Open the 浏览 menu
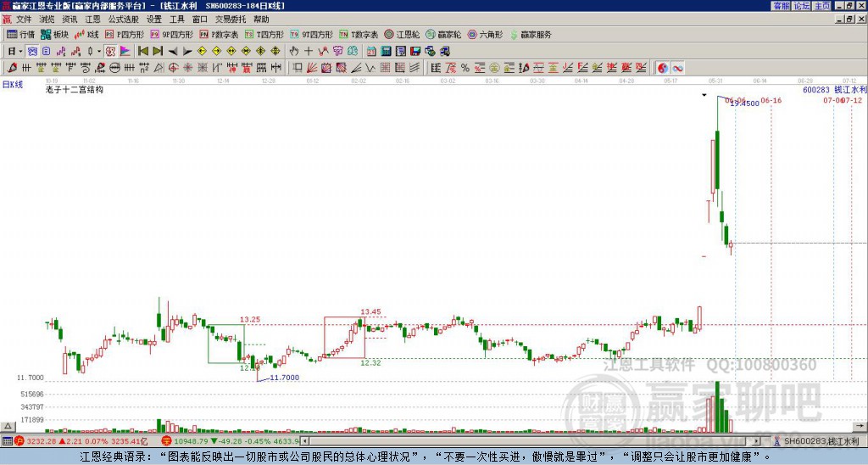 click(47, 20)
